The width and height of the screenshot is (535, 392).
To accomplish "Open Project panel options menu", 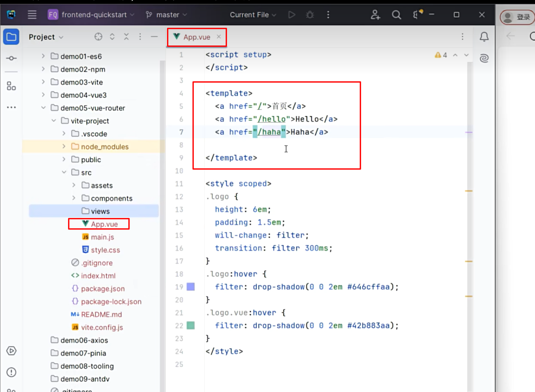I will click(140, 37).
